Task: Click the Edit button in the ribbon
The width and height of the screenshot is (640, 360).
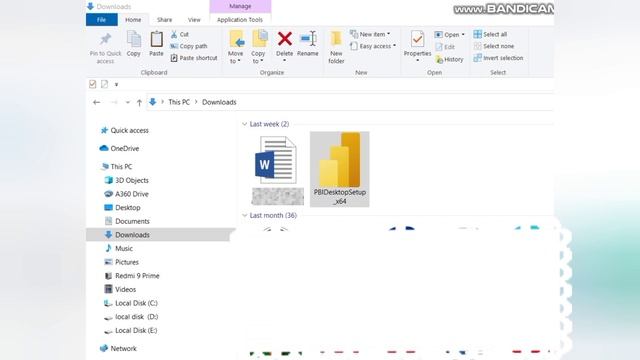Action: coord(445,47)
